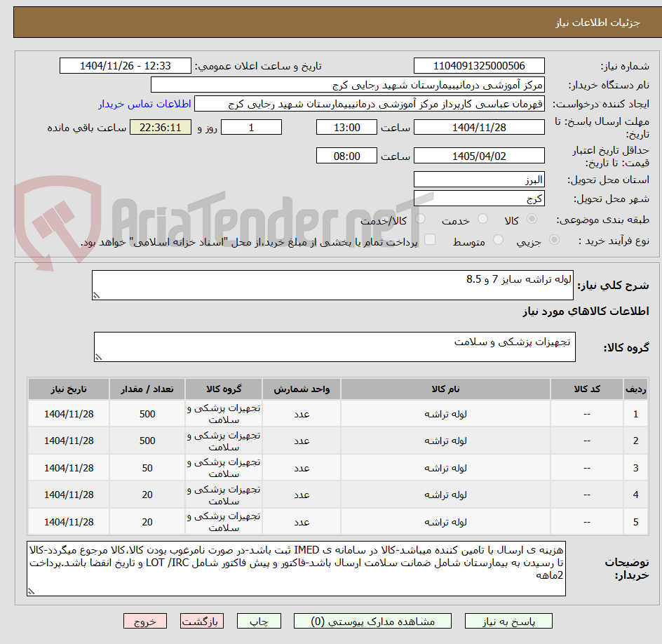Click the goods group textarea 'تجهیزات پزشکی و سلامت'

point(335,347)
